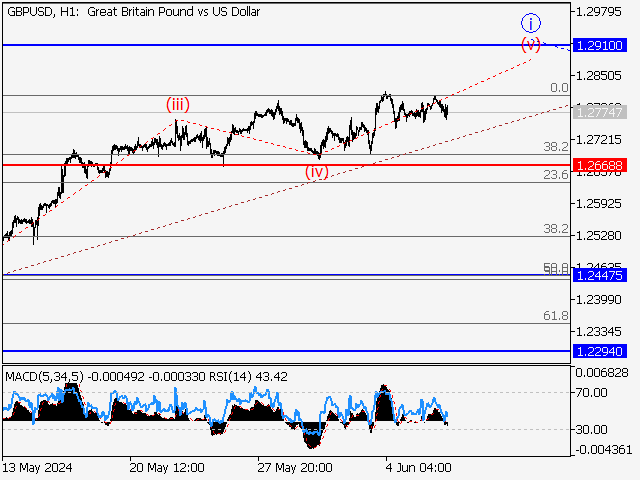Viewport: 640px width, 480px height.
Task: Select the red (iv) wave label
Action: (x=317, y=172)
